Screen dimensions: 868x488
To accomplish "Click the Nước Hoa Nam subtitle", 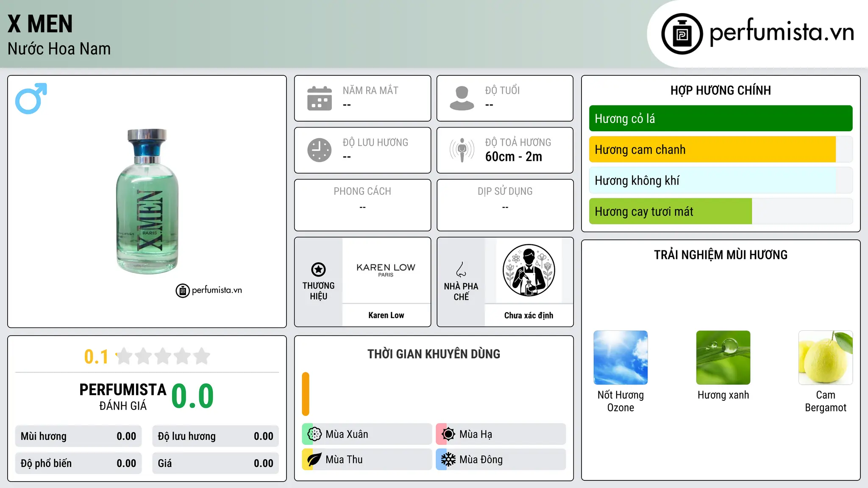I will [59, 49].
